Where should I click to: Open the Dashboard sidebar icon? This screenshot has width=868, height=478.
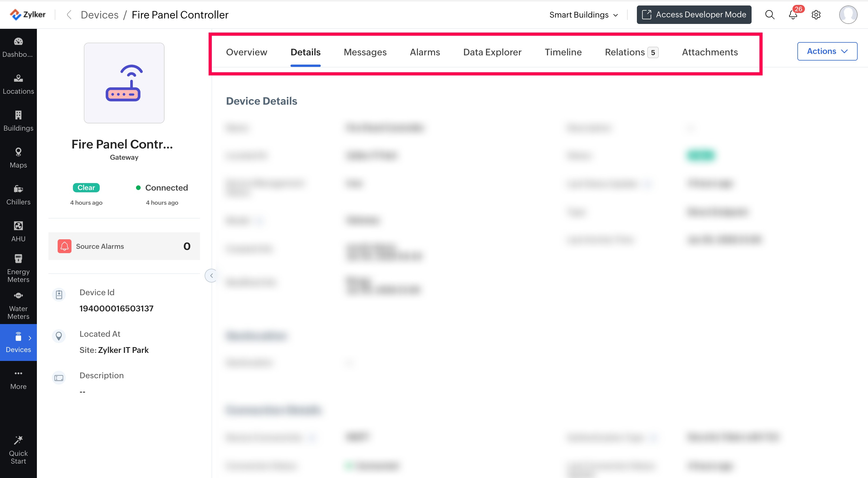[18, 47]
